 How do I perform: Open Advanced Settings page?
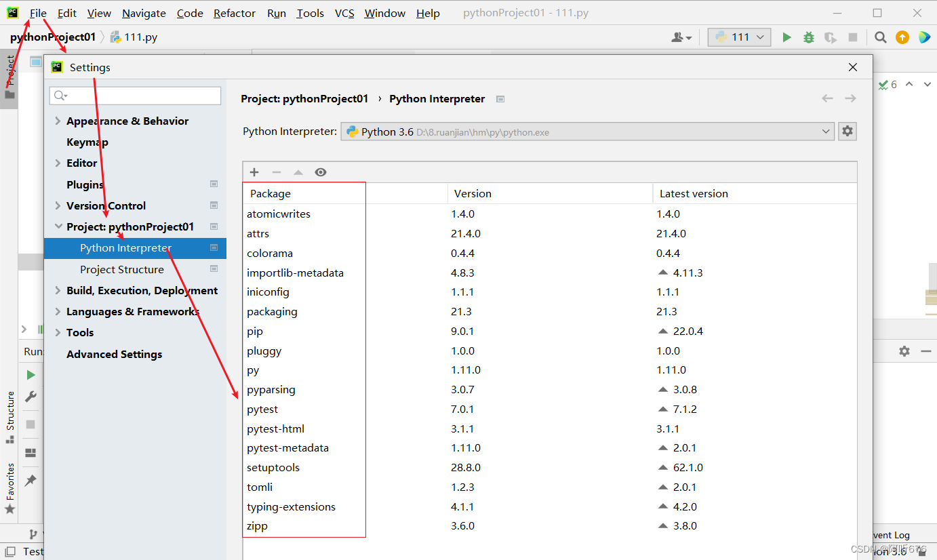click(114, 354)
